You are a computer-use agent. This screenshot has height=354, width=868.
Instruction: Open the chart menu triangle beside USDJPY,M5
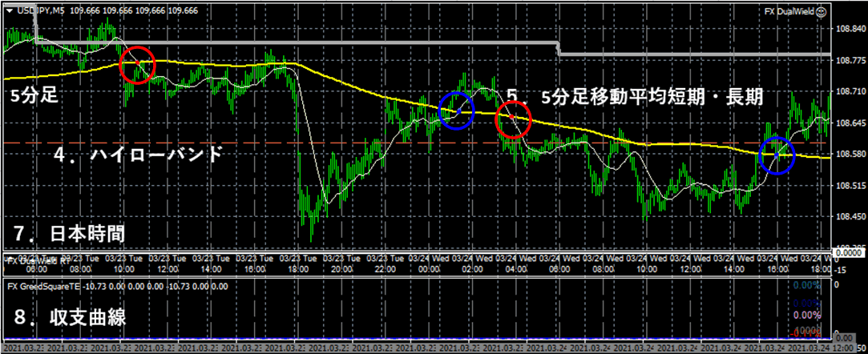(x=10, y=11)
